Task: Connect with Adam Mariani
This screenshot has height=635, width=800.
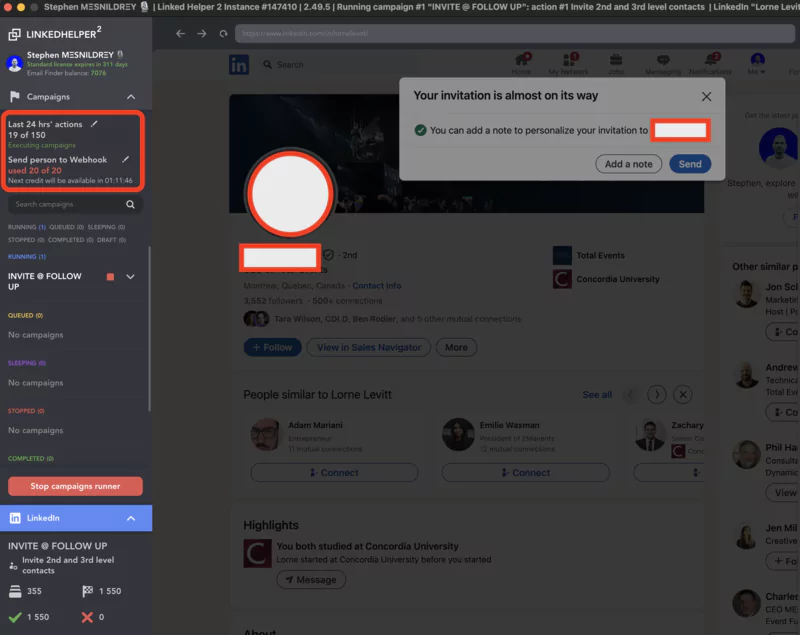Action: (334, 473)
